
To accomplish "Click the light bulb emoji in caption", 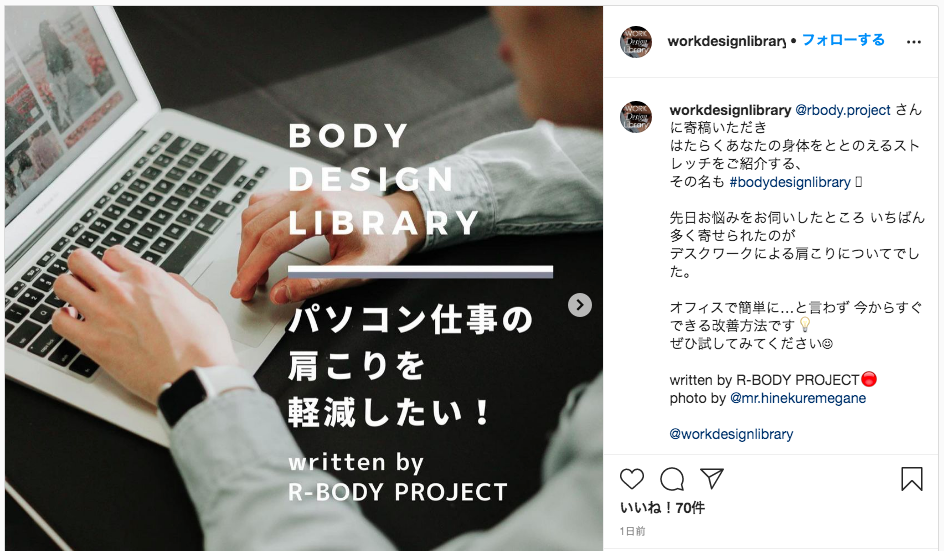I will pos(805,325).
